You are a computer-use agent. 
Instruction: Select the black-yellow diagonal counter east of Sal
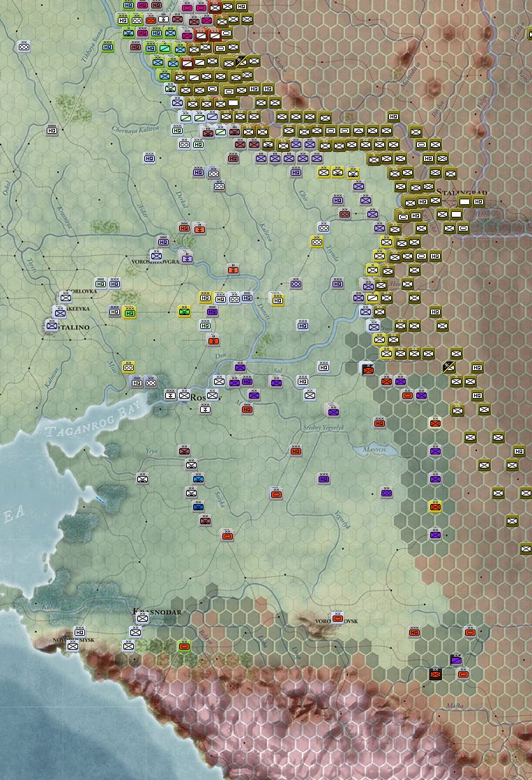pos(449,367)
